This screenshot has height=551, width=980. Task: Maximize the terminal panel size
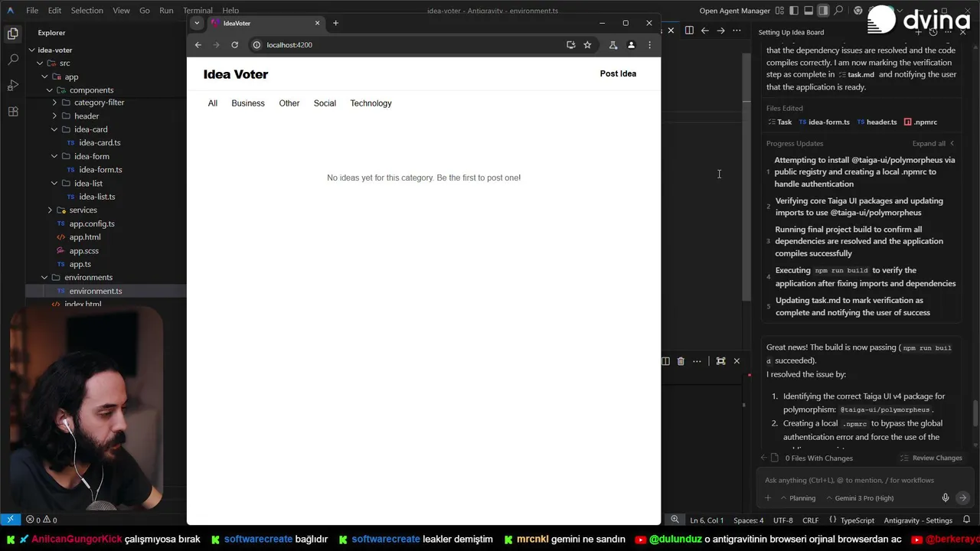[720, 361]
